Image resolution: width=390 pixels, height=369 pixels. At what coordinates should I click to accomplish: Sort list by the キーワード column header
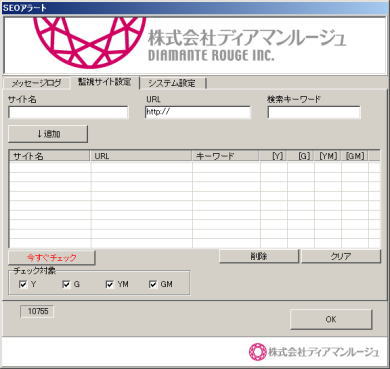(225, 156)
